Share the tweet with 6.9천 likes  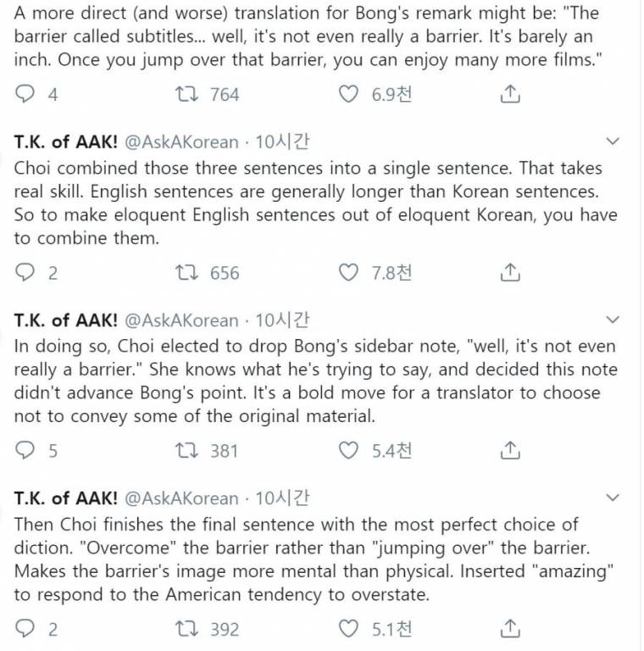click(x=510, y=93)
